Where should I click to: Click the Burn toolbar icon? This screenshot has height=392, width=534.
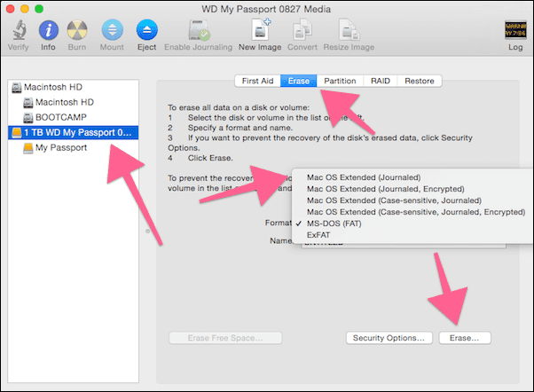click(77, 29)
